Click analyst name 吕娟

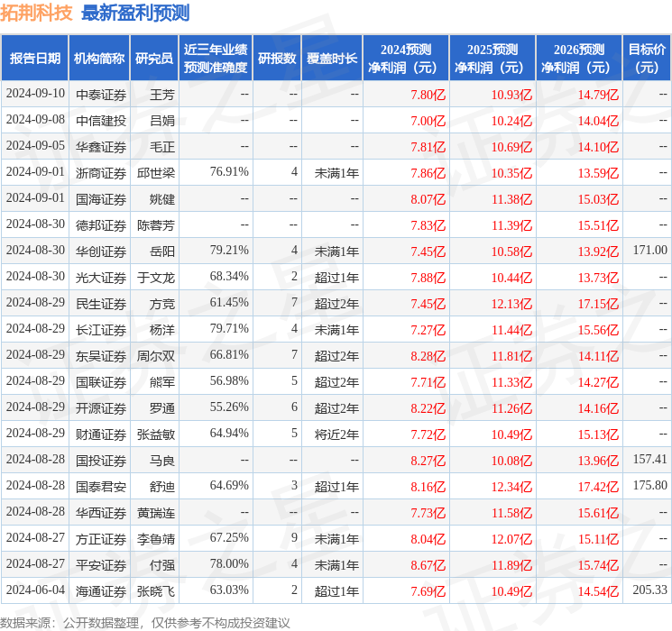pyautogui.click(x=162, y=121)
